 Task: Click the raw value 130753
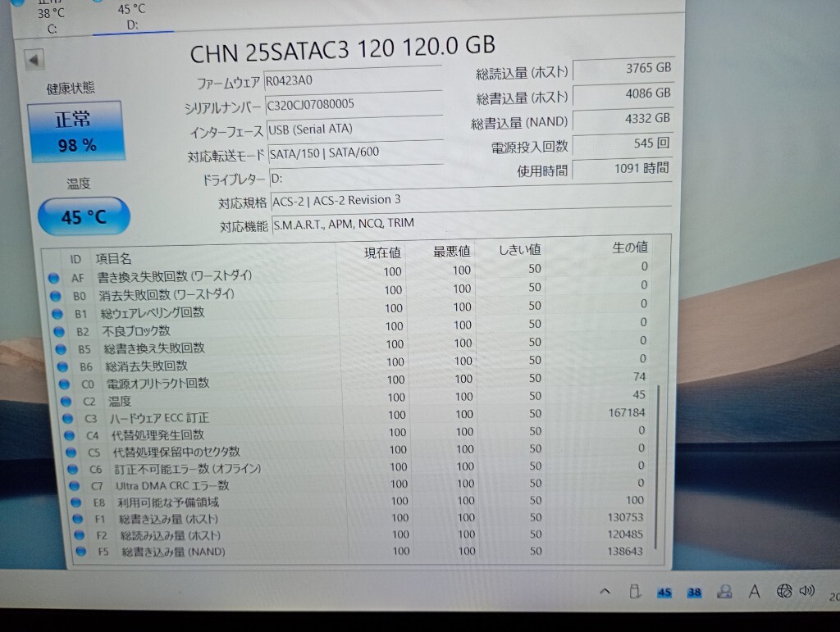coord(625,517)
